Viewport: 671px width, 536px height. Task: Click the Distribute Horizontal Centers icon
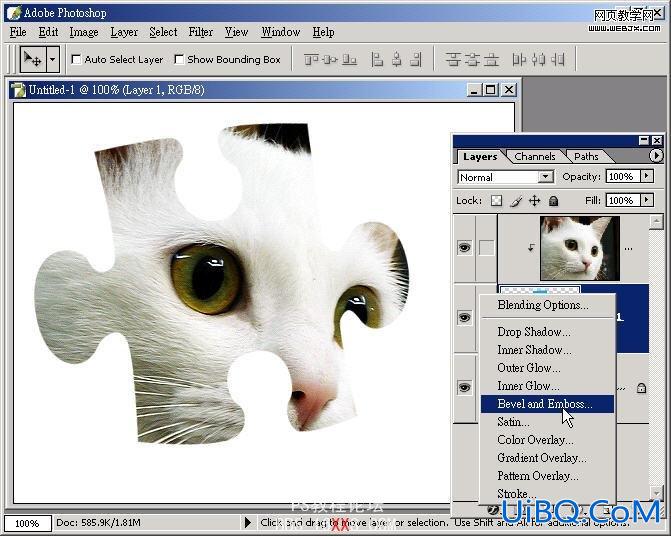(x=538, y=59)
